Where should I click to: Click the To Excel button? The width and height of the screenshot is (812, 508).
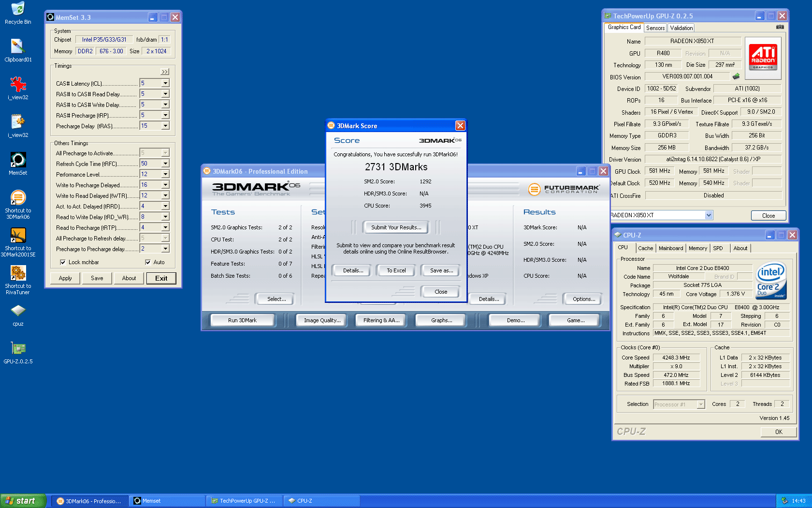point(396,270)
